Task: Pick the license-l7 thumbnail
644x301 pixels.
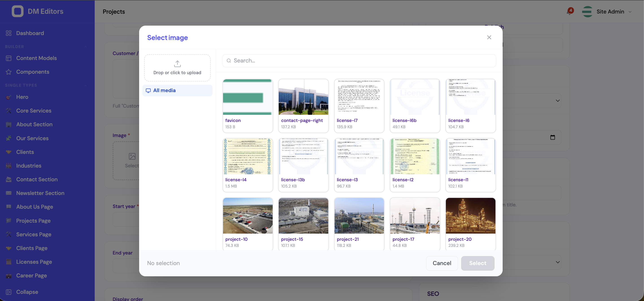Action: click(x=359, y=97)
